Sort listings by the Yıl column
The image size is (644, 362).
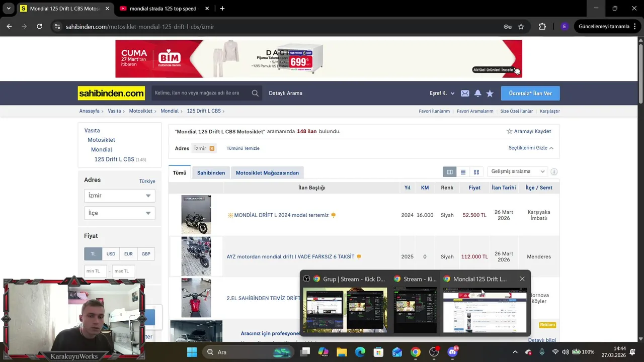408,188
